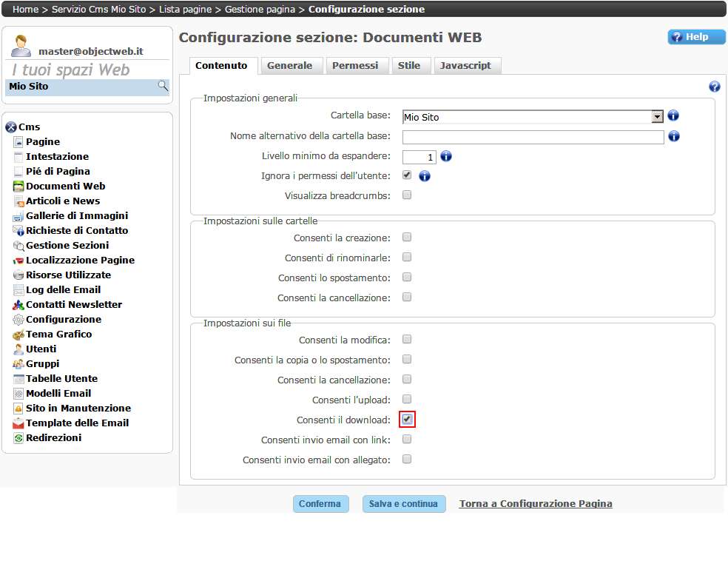Screen dimensions: 728x561
Task: Open the Javascript tab
Action: click(x=465, y=66)
